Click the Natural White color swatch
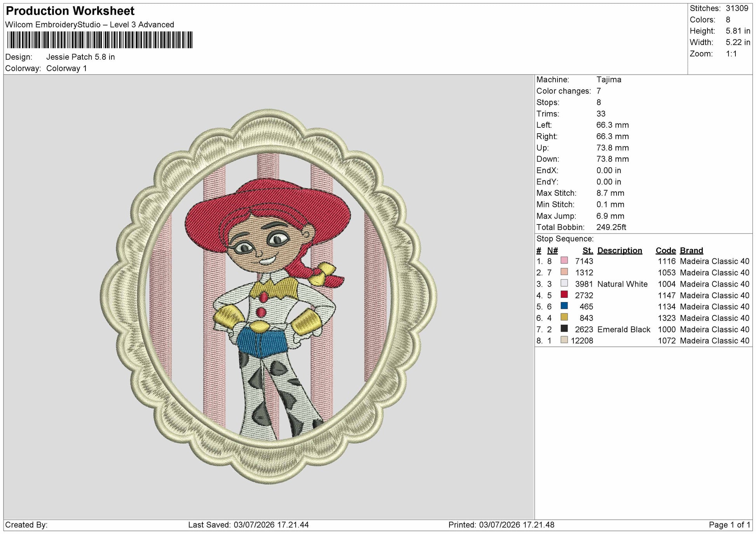756x534 pixels. 564,283
